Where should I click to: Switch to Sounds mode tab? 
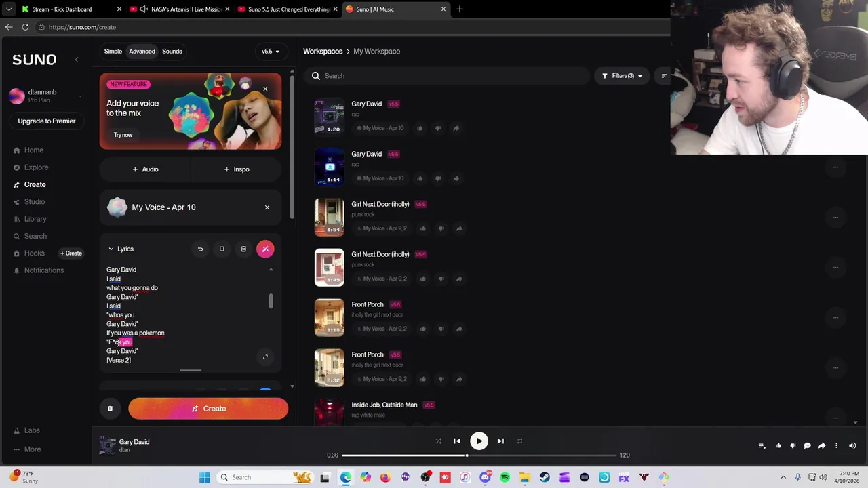click(x=172, y=52)
